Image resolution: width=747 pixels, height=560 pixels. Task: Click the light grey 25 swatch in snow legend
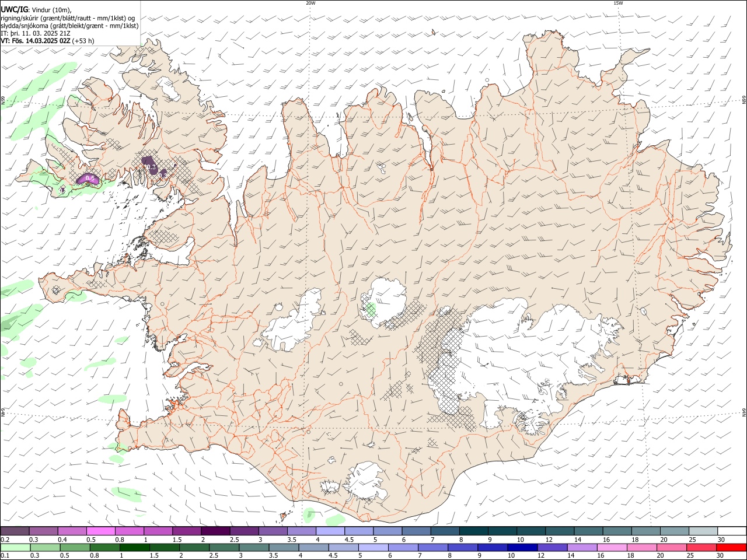703,531
